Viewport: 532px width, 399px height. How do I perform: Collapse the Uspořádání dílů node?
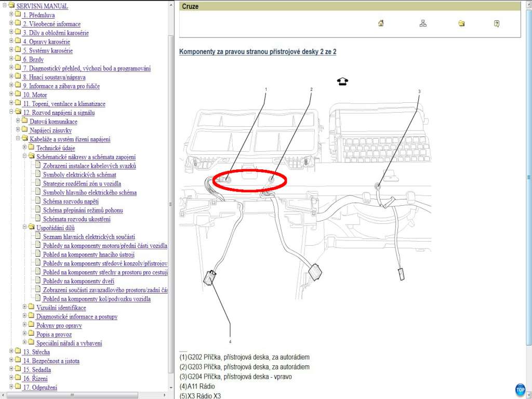(24, 227)
